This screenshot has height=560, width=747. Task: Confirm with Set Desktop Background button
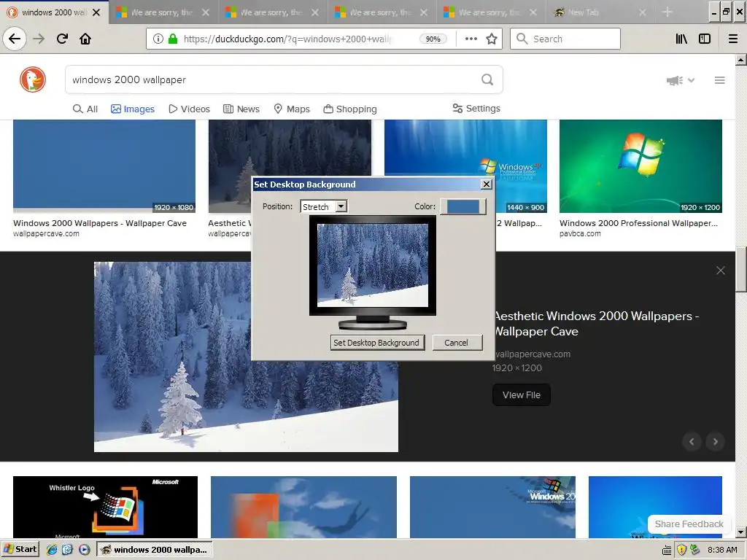tap(377, 343)
